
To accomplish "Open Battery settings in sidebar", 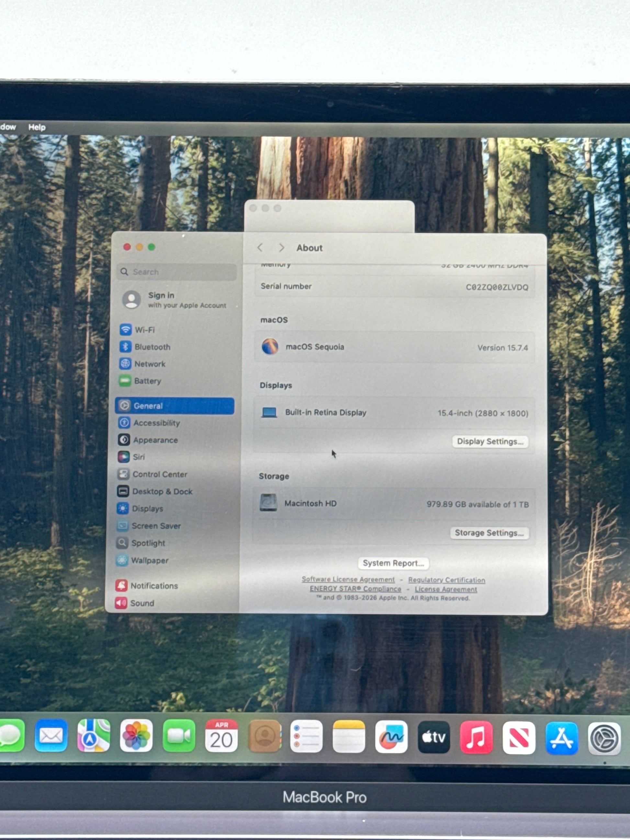I will 147,381.
